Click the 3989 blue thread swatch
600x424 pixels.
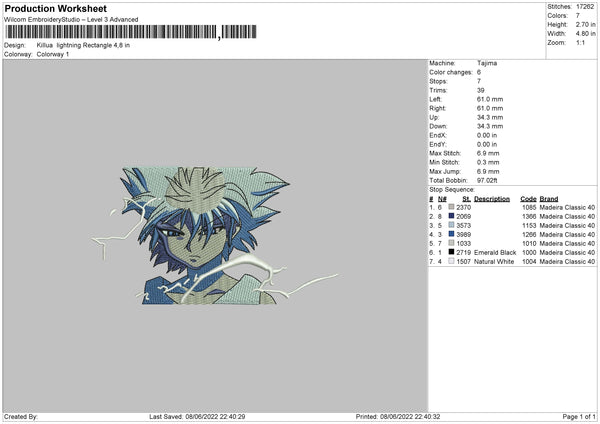click(x=451, y=234)
